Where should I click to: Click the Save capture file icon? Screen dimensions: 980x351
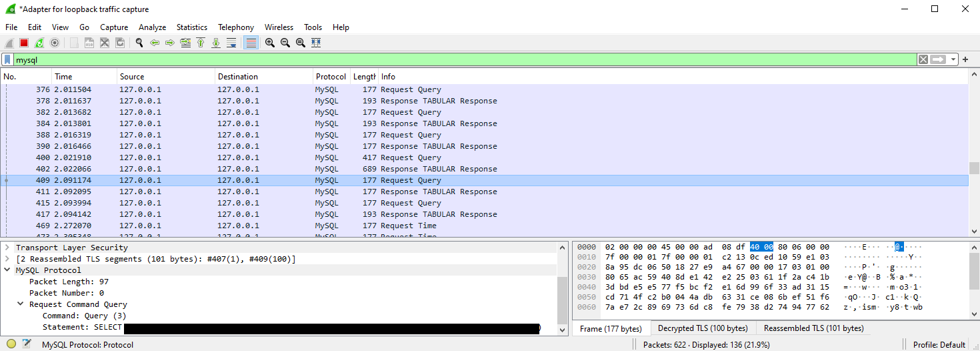click(x=89, y=43)
